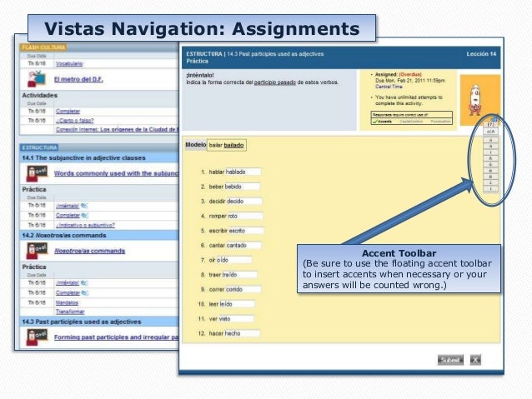Viewport: 532px width, 399px height.
Task: Close the activity with the X button
Action: pyautogui.click(x=475, y=360)
